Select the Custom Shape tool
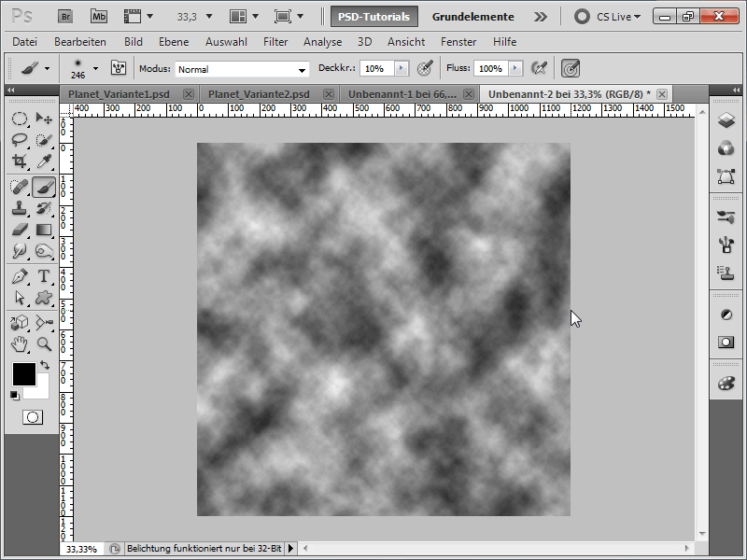This screenshot has width=747, height=560. (44, 298)
